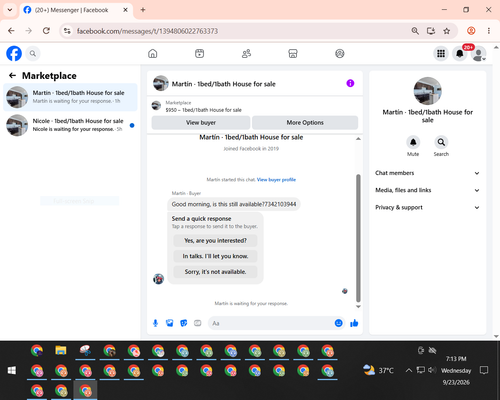This screenshot has height=400, width=500.
Task: Send quick response In talks. I'll let you know.
Action: pyautogui.click(x=215, y=256)
